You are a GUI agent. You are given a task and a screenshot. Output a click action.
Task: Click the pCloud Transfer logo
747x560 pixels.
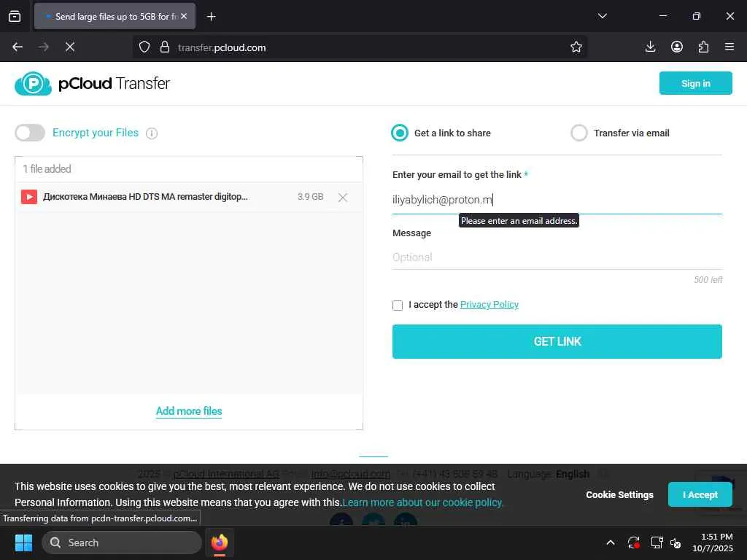coord(92,83)
